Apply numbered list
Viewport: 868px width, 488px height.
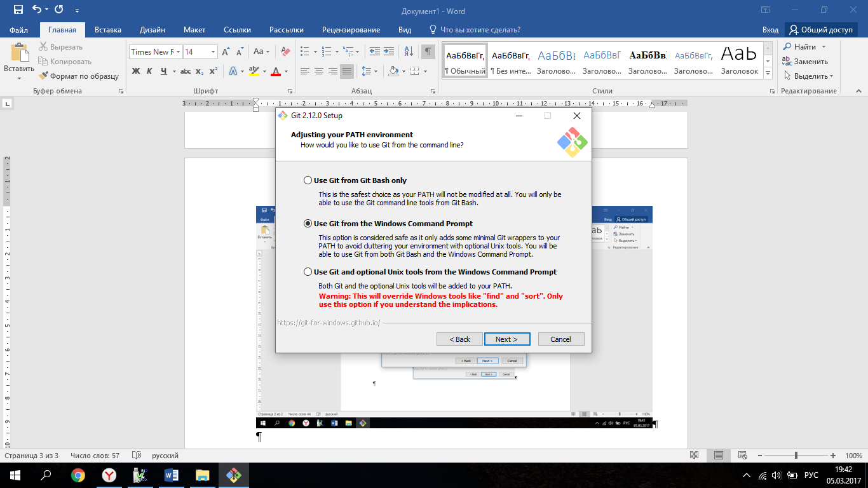(x=327, y=52)
